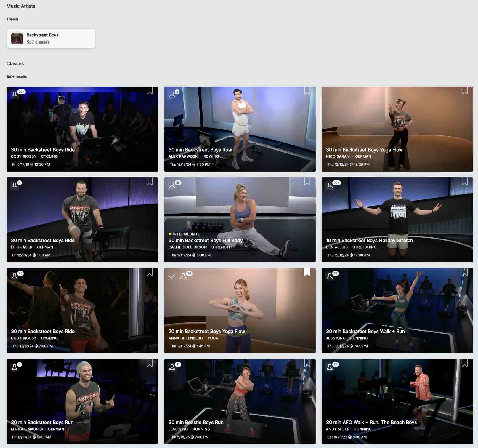The image size is (478, 448).
Task: Bookmark the Backstreet Boys Holiday Stretch
Action: [465, 181]
